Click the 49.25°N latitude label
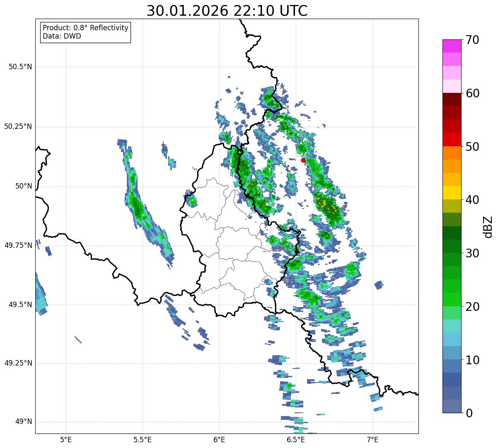Viewport: 498px width, 448px height. [18, 363]
